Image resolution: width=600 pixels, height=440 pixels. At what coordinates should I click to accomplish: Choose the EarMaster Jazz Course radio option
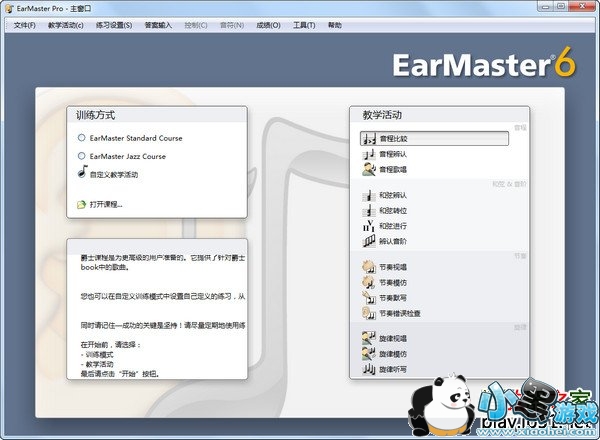click(81, 156)
